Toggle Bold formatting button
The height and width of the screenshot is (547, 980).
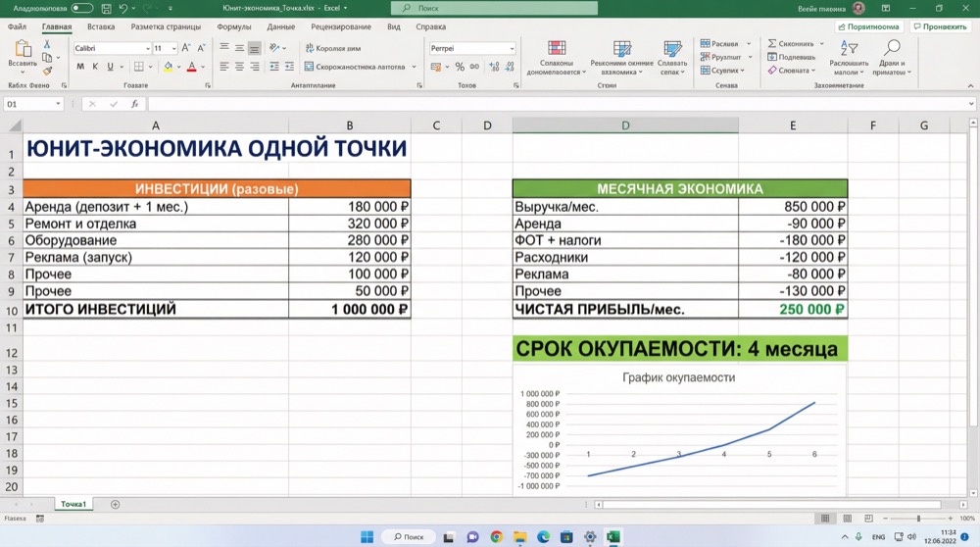click(80, 67)
